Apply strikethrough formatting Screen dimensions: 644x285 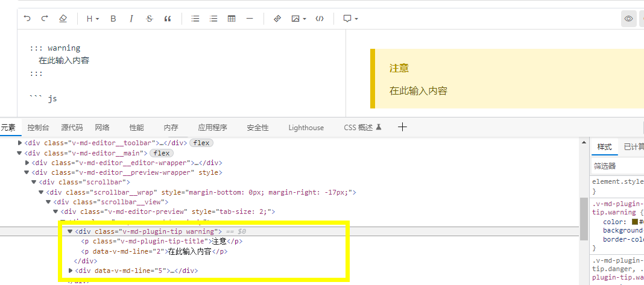[150, 19]
